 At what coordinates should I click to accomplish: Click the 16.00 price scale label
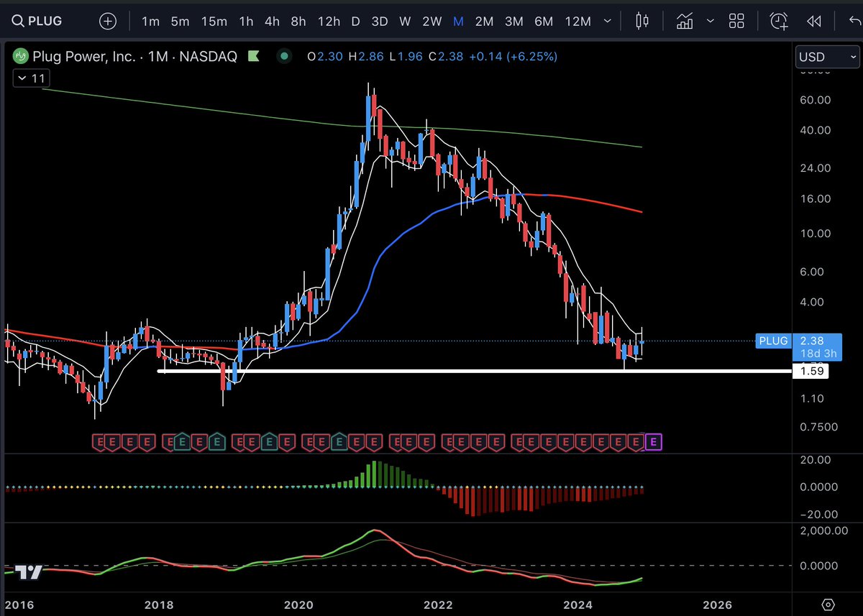click(x=816, y=199)
